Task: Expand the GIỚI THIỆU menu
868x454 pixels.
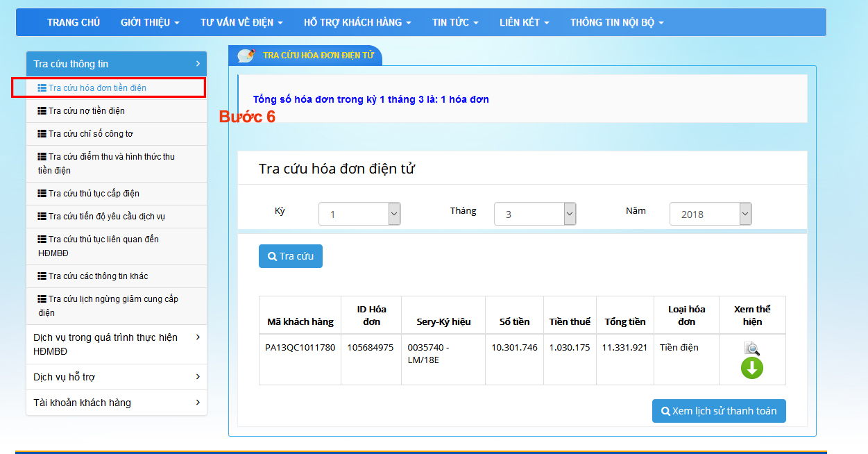Action: click(150, 22)
